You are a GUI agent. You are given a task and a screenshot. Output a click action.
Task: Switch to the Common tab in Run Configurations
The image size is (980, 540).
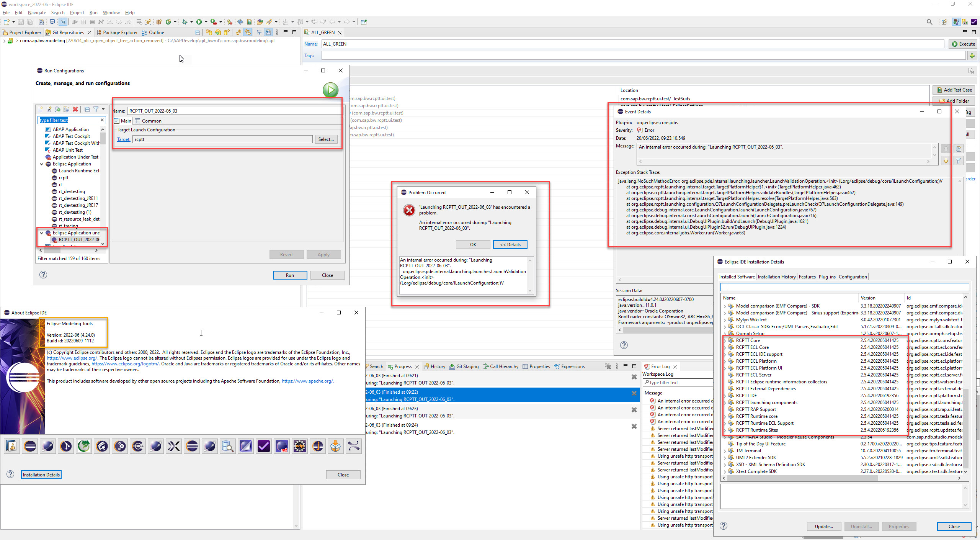[148, 121]
